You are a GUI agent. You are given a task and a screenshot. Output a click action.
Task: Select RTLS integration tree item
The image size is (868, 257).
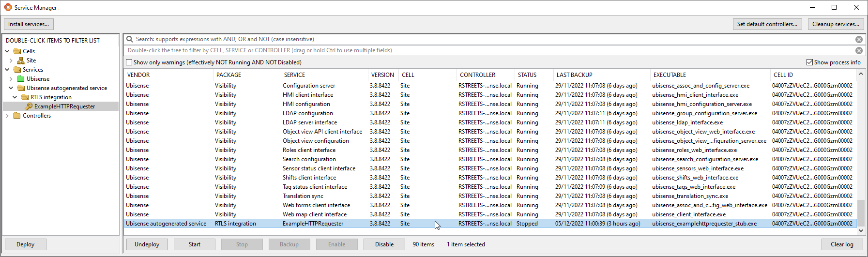tap(51, 97)
